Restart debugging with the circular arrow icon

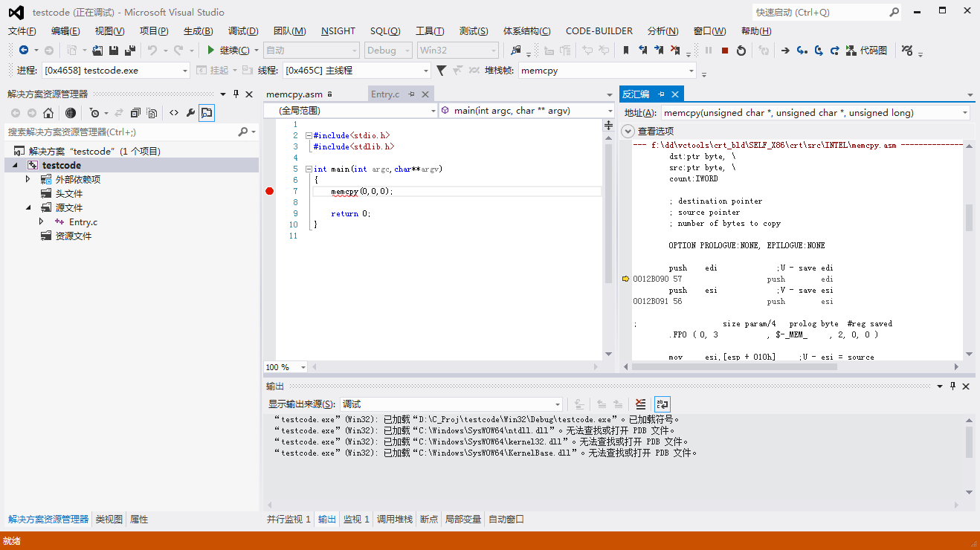pyautogui.click(x=741, y=50)
